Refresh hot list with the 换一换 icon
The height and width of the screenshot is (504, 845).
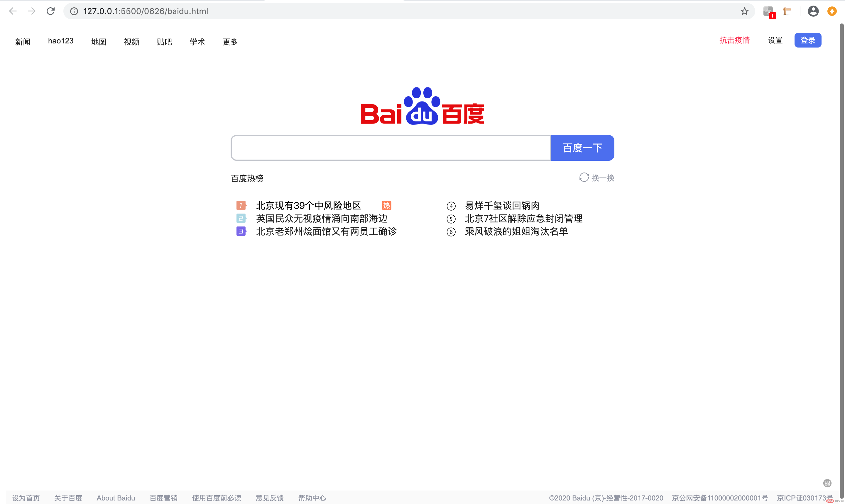click(x=584, y=177)
